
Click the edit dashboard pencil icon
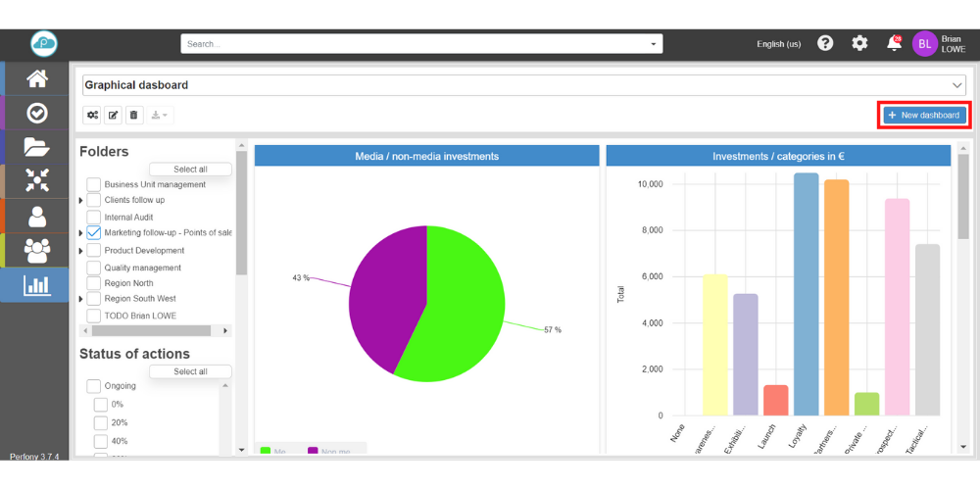[x=113, y=116]
